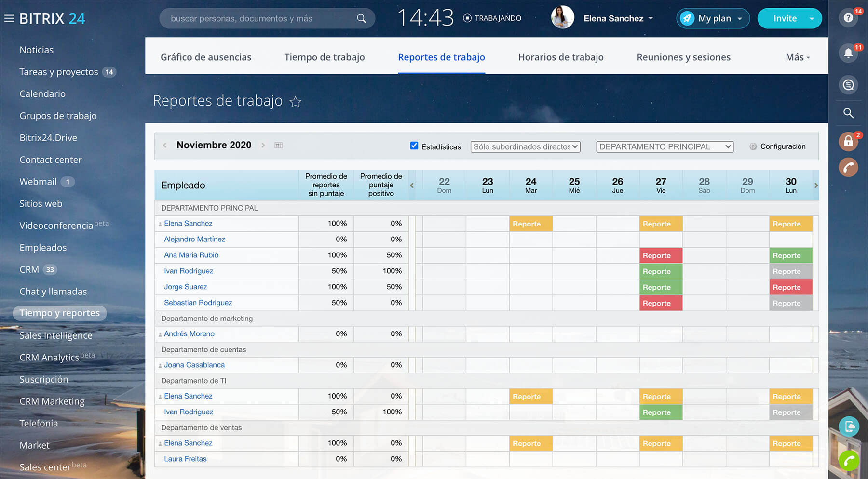Open the hamburger menu beside Bitrix 24 logo

coord(9,19)
